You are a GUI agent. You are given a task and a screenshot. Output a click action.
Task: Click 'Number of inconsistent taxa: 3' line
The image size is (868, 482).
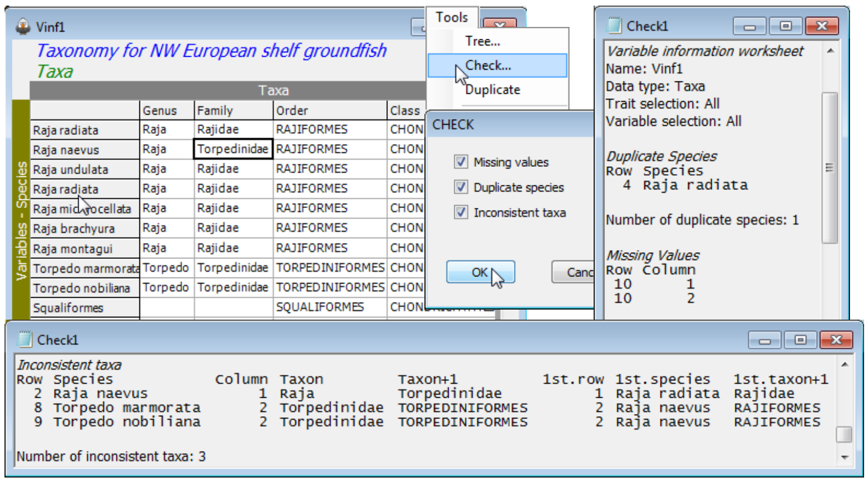(111, 456)
